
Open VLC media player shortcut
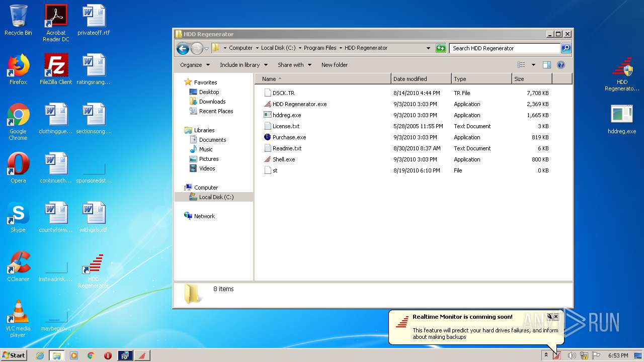[x=18, y=319]
